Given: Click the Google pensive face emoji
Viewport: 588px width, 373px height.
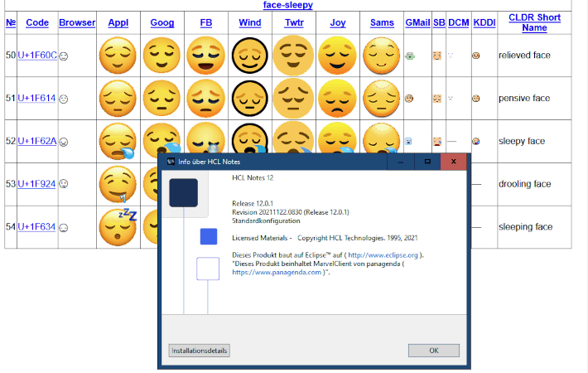Looking at the screenshot, I should tap(161, 99).
